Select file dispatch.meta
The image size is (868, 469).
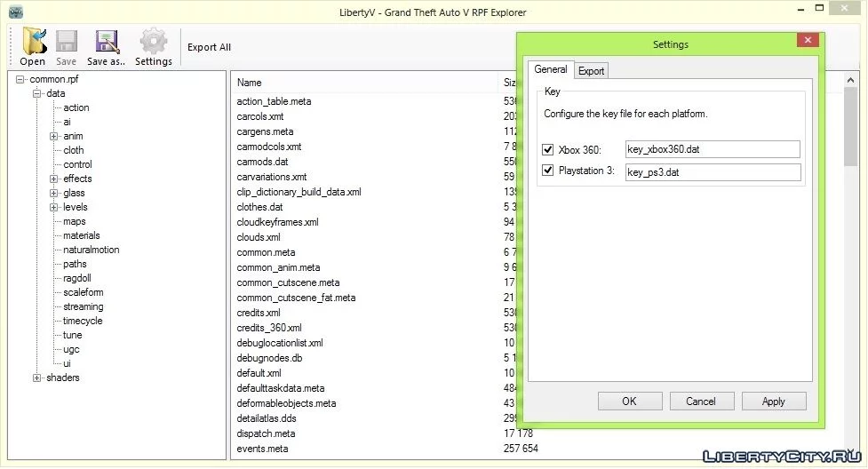pos(266,433)
